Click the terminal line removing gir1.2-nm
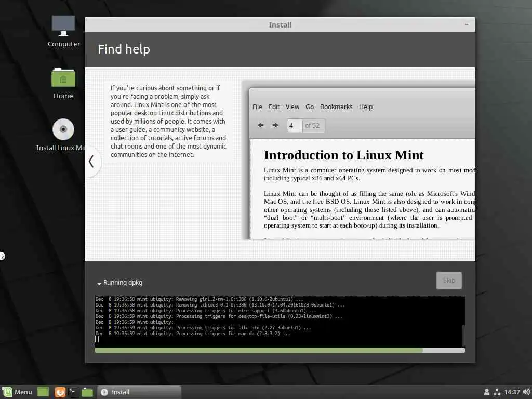The image size is (532, 399). coord(199,299)
